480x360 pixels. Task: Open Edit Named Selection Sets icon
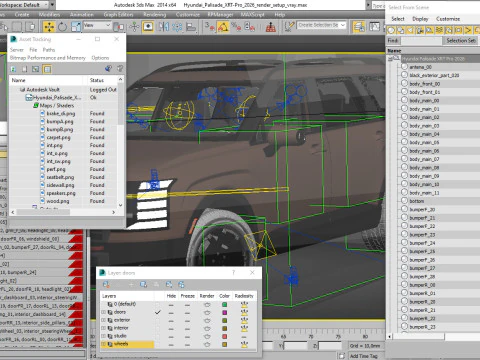pyautogui.click(x=289, y=26)
